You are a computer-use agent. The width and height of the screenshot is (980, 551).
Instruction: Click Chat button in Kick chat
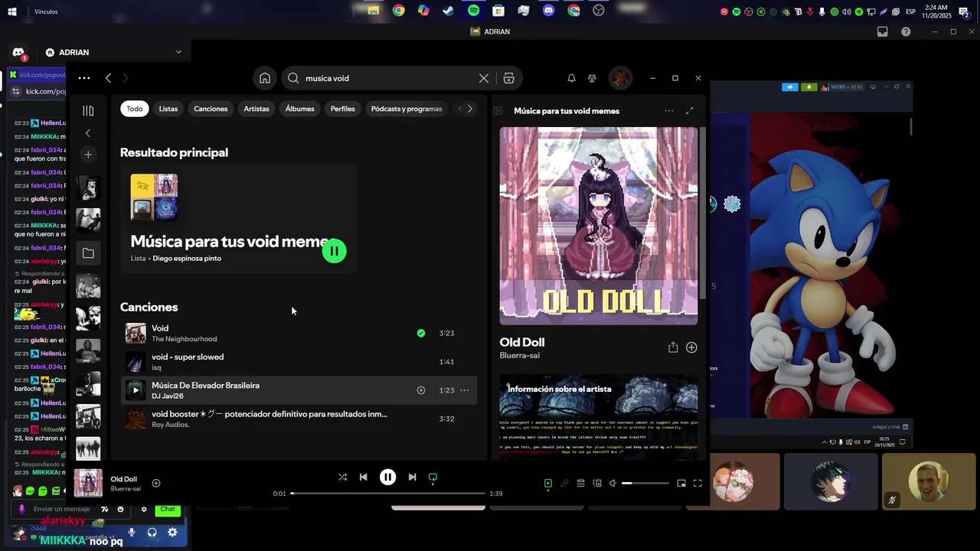pyautogui.click(x=168, y=509)
